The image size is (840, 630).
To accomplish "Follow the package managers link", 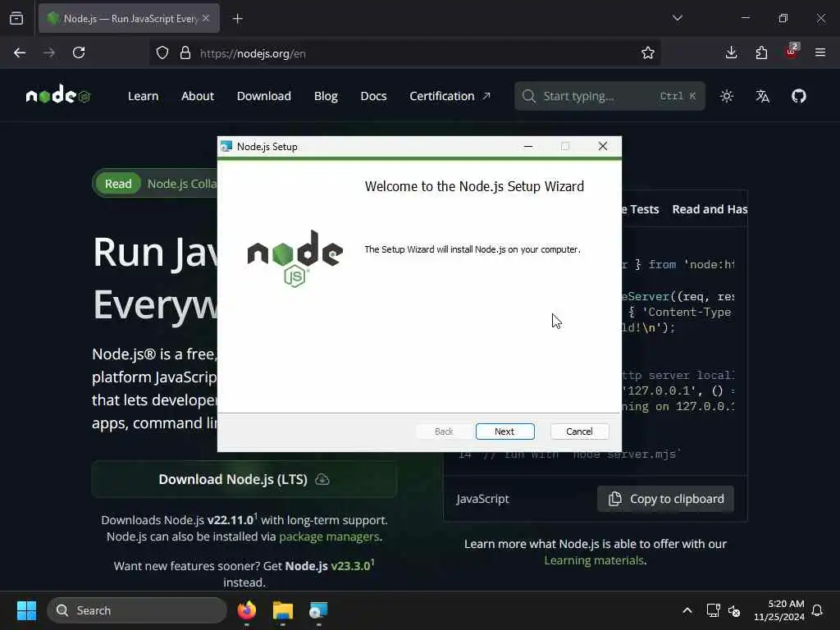I will click(x=329, y=536).
